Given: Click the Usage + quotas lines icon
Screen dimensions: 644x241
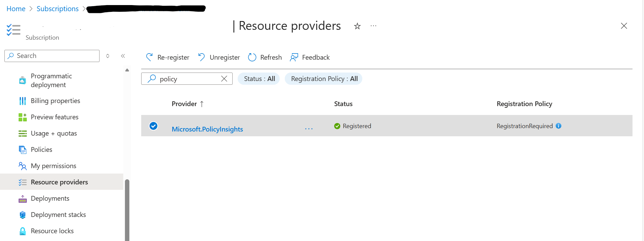Looking at the screenshot, I should click(23, 134).
